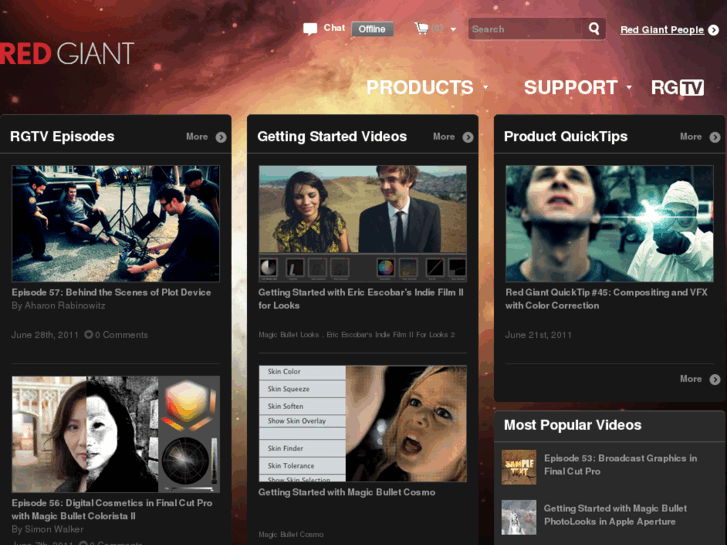Expand the SUPPORT menu dropdown arrow
This screenshot has height=545, width=727.
[x=629, y=87]
